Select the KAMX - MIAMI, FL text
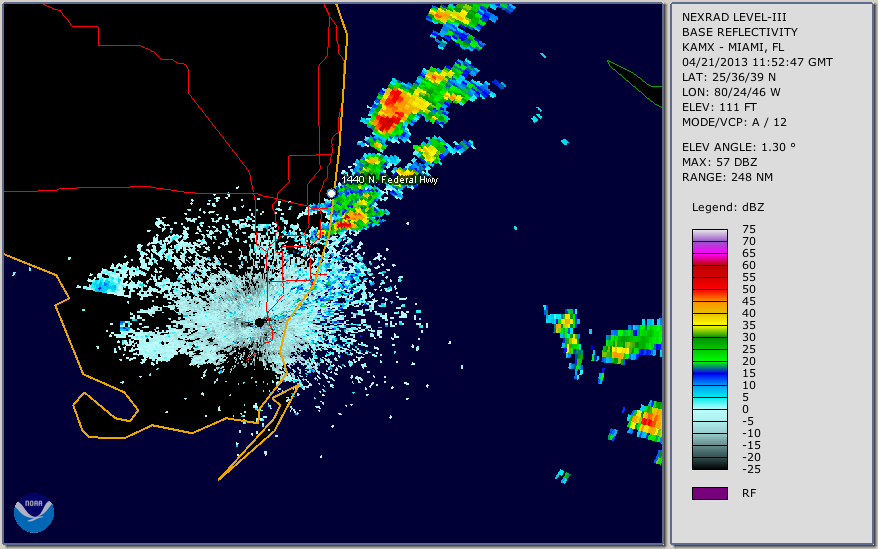878x549 pixels. click(733, 47)
